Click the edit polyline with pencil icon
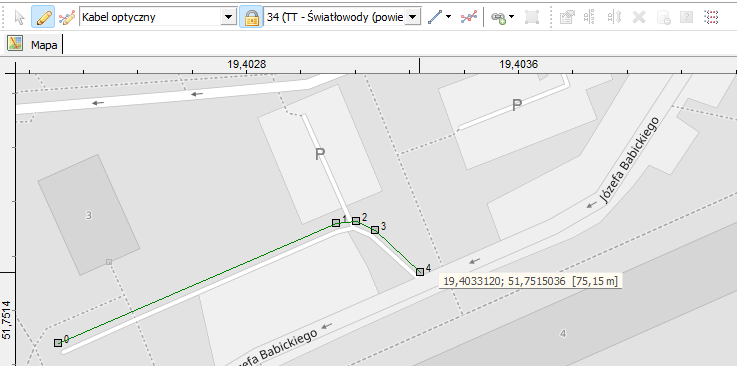 (x=67, y=18)
